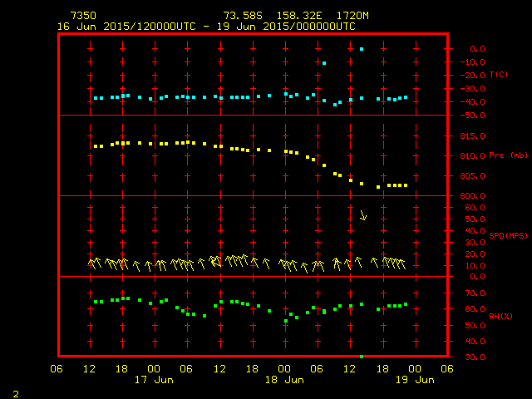Screen dimensions: 532x399
Task: Select the latitude value 73.58S
Action: pos(241,16)
